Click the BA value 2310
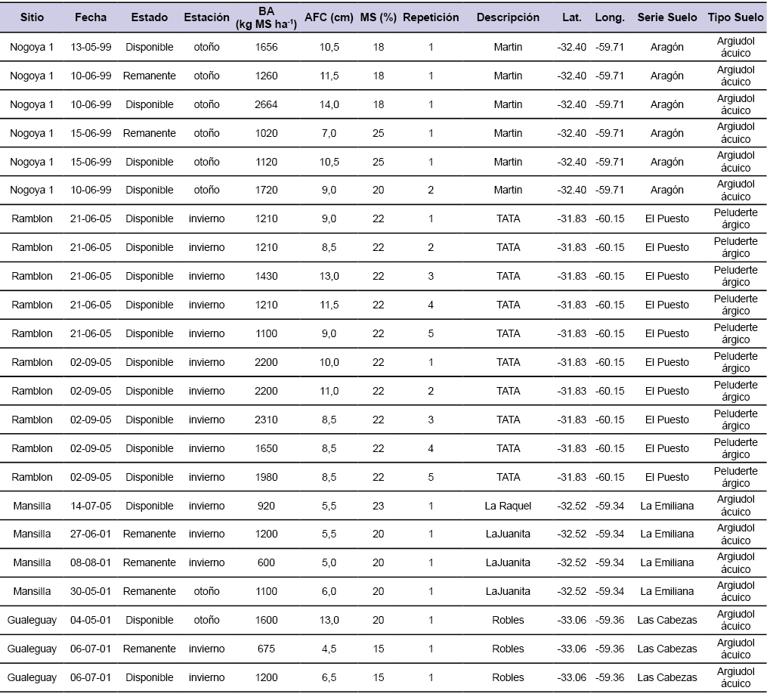Image resolution: width=770 pixels, height=700 pixels. click(266, 420)
